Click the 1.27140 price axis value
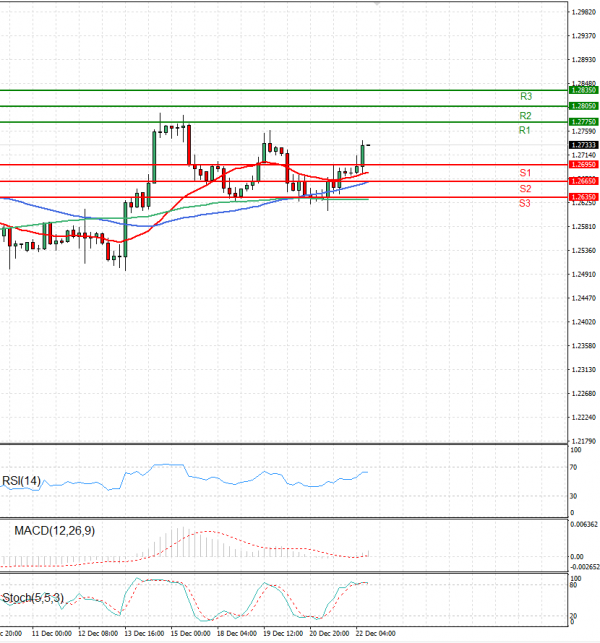This screenshot has width=600, height=643. click(584, 155)
